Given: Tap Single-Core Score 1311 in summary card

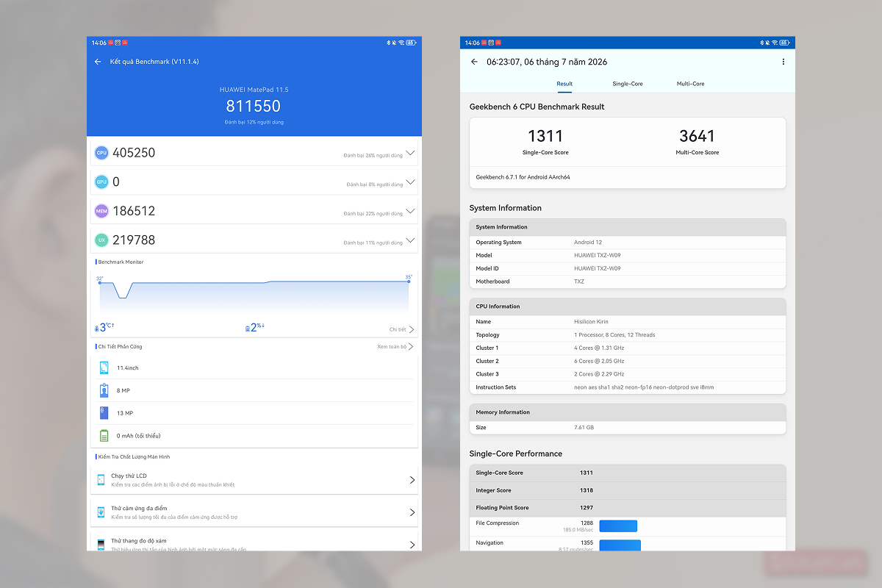Looking at the screenshot, I should pyautogui.click(x=545, y=141).
